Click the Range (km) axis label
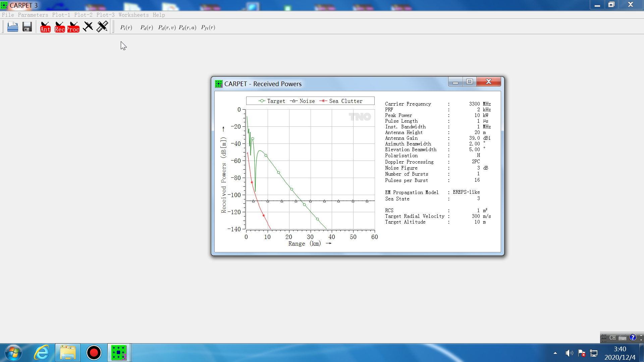 click(x=305, y=244)
